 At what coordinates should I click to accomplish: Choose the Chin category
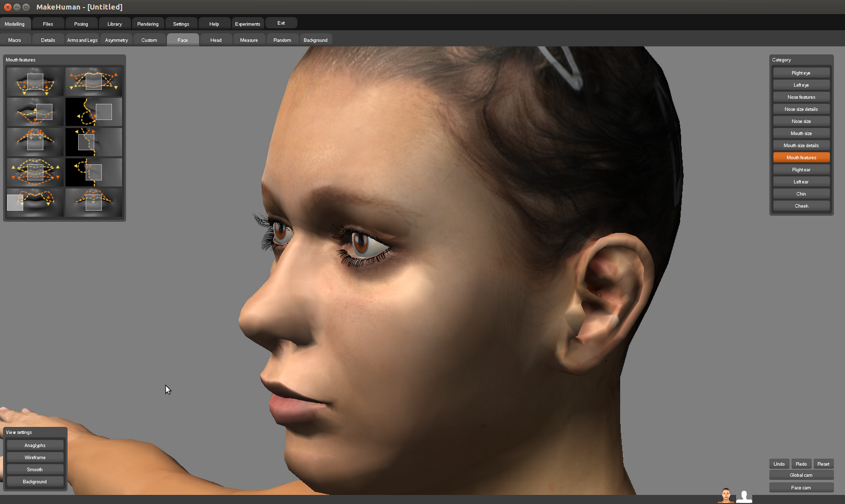(801, 194)
